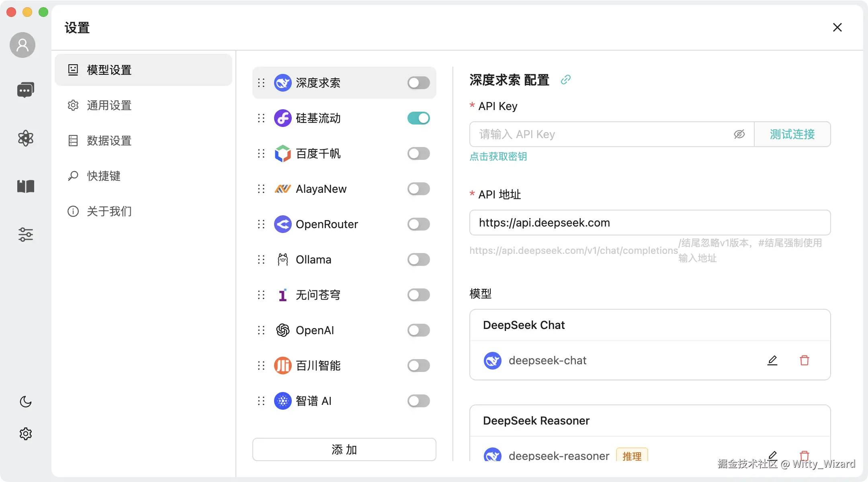Edit the deepseek-chat model
Image resolution: width=868 pixels, height=482 pixels.
772,360
